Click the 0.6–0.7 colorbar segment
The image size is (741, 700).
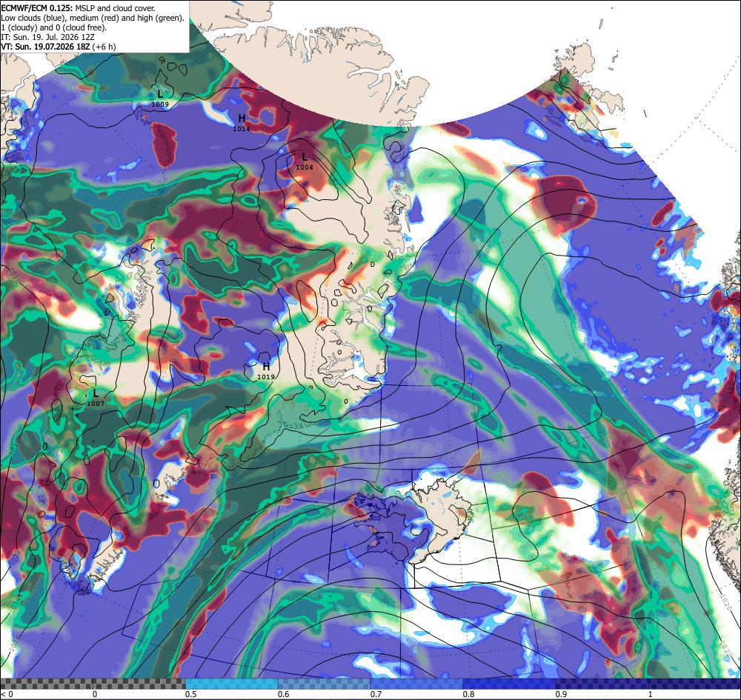point(325,684)
